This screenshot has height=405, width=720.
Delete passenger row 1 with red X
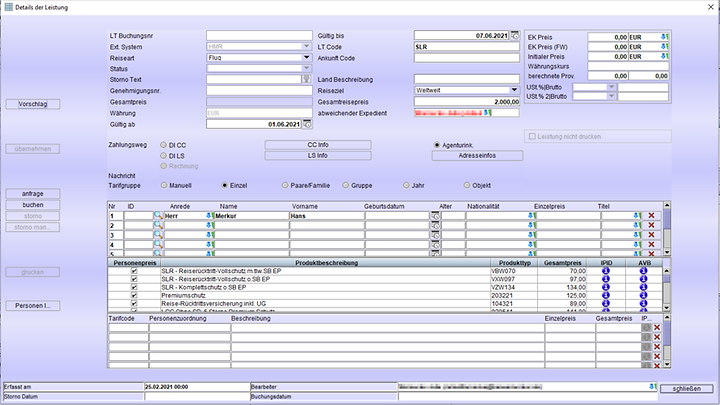click(x=651, y=215)
